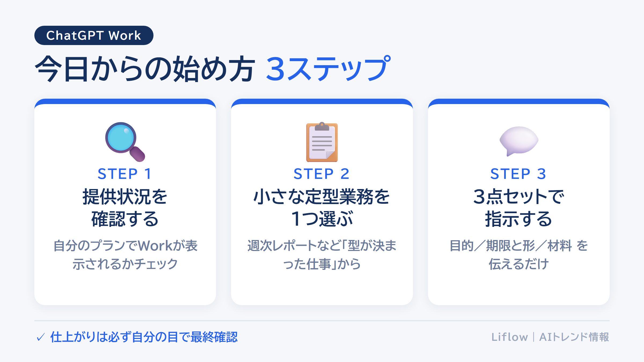This screenshot has width=644, height=362.
Task: Click the STEP 3 label
Action: [x=518, y=174]
